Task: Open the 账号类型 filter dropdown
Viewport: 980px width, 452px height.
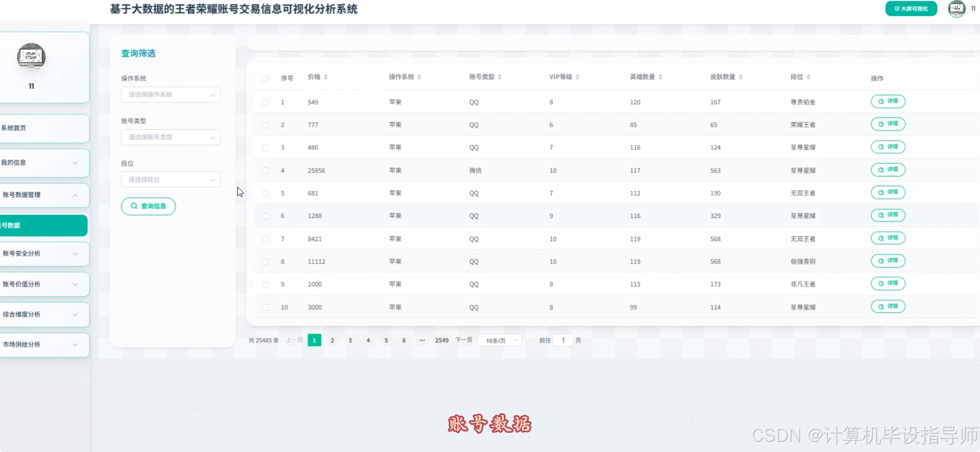Action: point(170,137)
